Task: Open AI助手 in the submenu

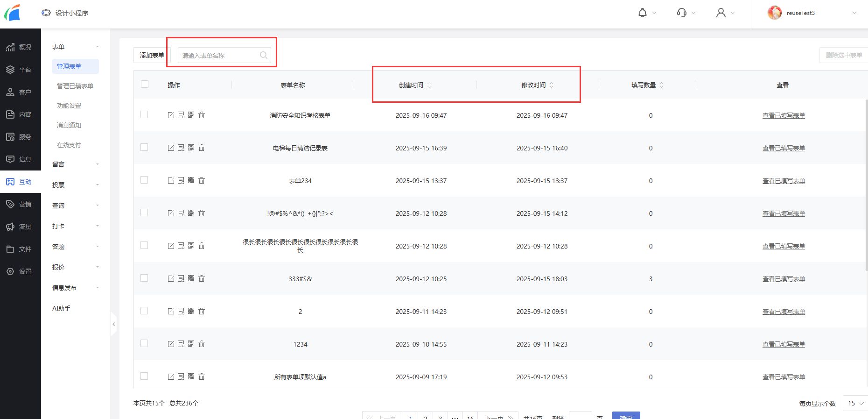Action: (61, 308)
